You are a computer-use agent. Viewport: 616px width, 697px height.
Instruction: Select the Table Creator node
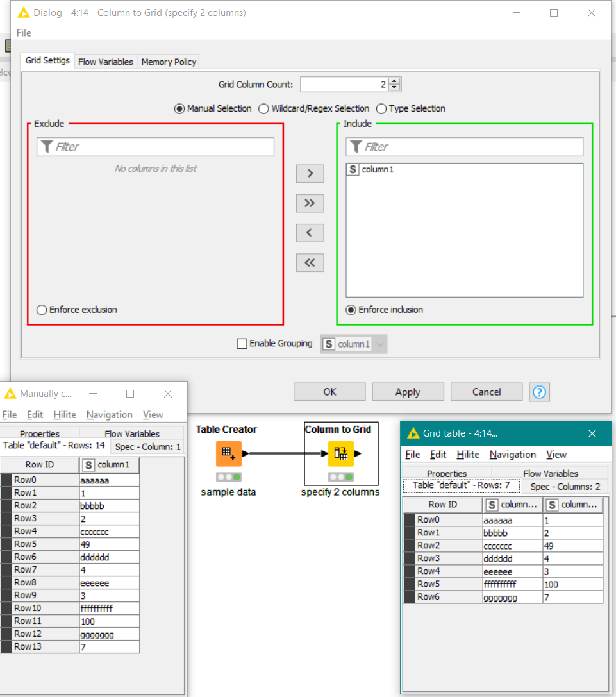tap(228, 454)
